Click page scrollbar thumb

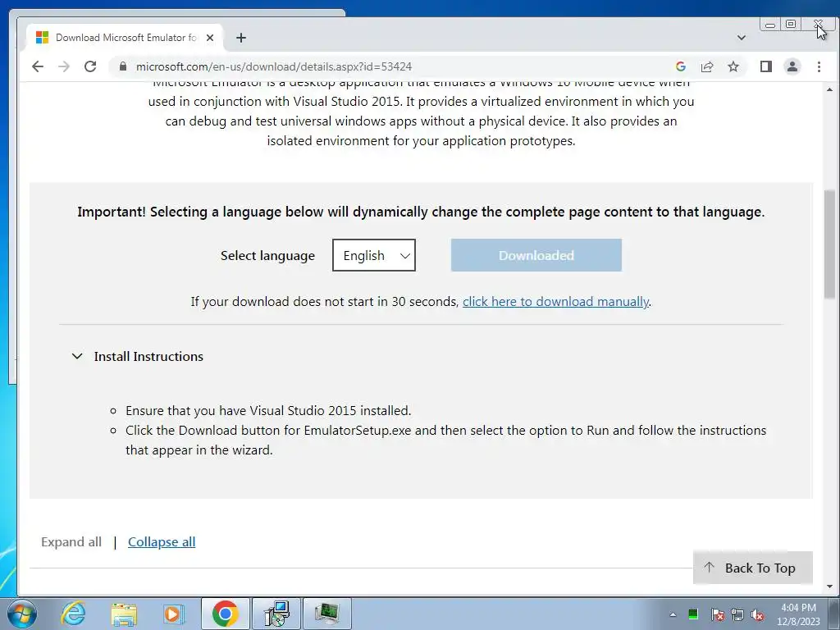(x=830, y=244)
